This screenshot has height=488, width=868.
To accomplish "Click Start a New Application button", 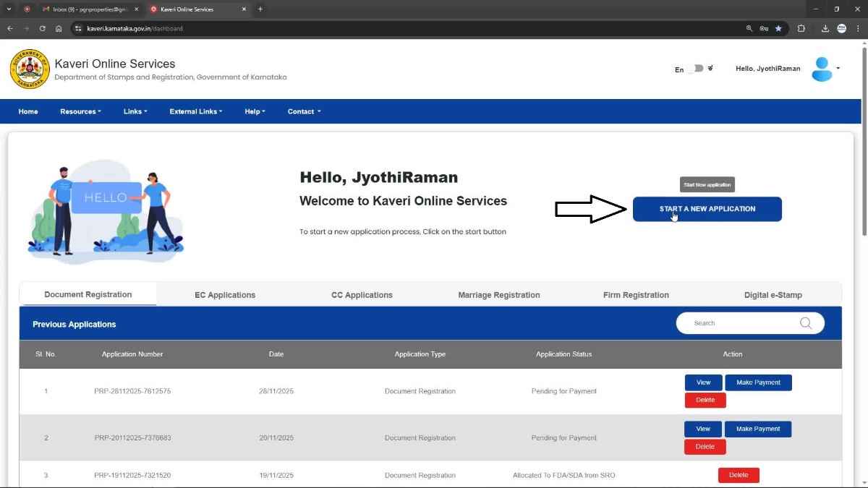I will tap(707, 209).
